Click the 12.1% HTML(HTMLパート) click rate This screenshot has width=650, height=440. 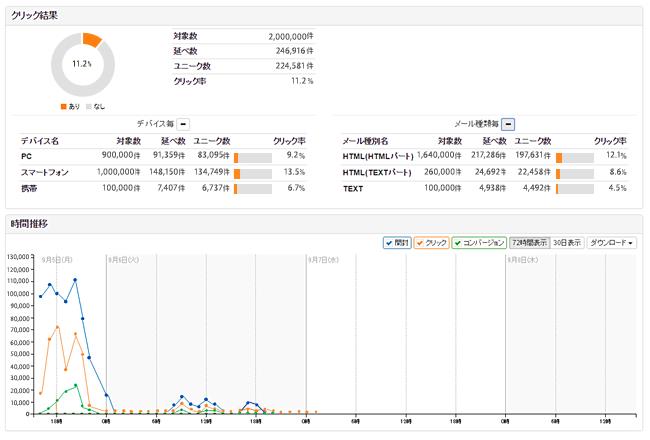[616, 155]
